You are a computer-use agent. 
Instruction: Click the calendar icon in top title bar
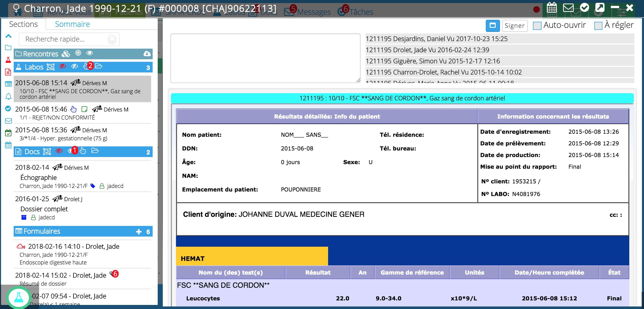pyautogui.click(x=552, y=8)
